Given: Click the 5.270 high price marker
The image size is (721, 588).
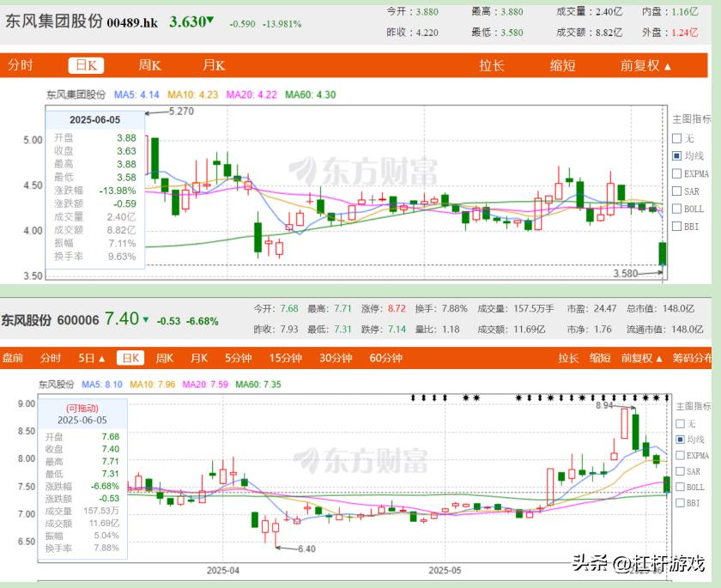Looking at the screenshot, I should point(181,112).
